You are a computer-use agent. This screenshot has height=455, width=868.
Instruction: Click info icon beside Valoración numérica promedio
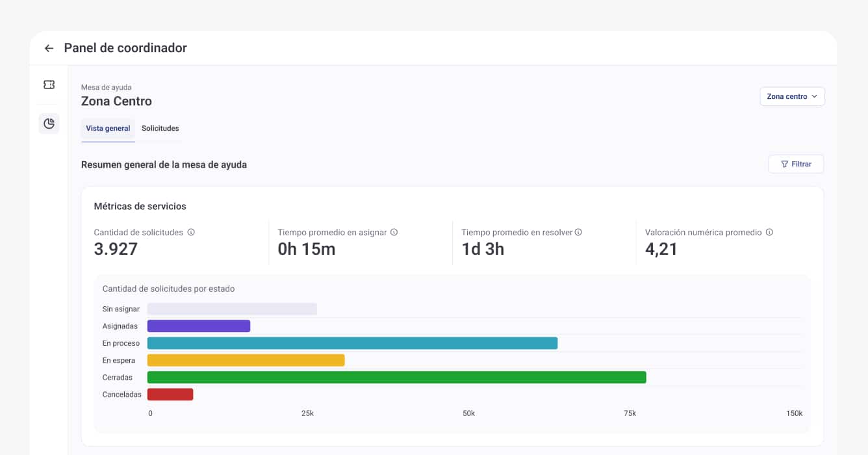pyautogui.click(x=769, y=232)
